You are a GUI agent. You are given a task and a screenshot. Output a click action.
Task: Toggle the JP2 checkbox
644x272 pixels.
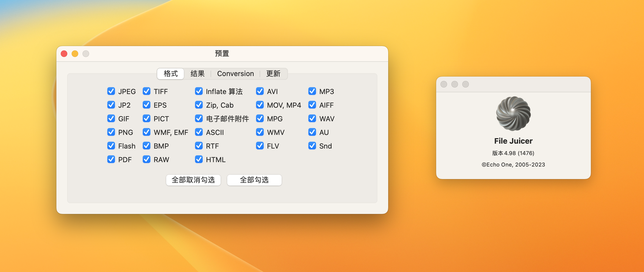[x=111, y=105]
